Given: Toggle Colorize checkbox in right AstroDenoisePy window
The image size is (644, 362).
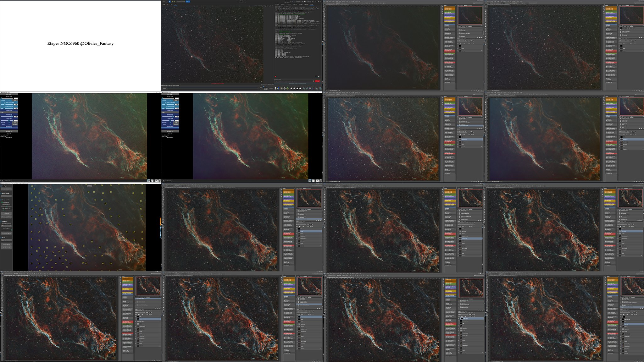Looking at the screenshot, I should [170, 124].
